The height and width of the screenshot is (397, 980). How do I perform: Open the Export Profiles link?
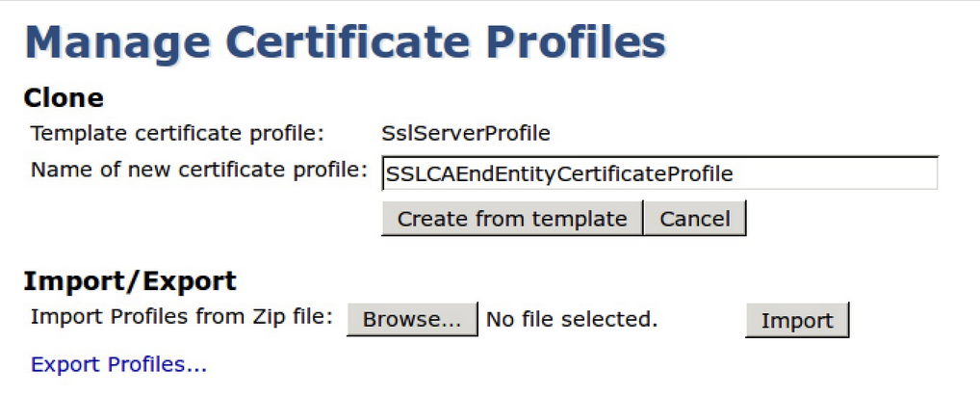(119, 365)
